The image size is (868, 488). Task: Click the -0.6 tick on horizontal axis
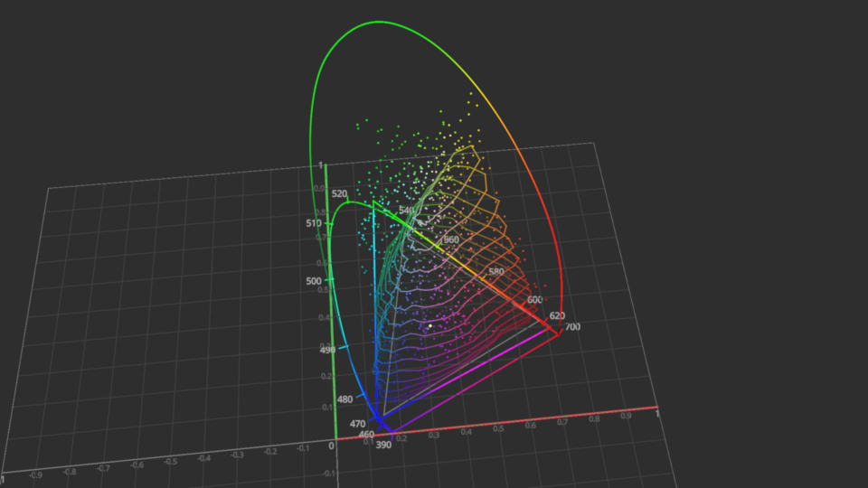pyautogui.click(x=137, y=465)
